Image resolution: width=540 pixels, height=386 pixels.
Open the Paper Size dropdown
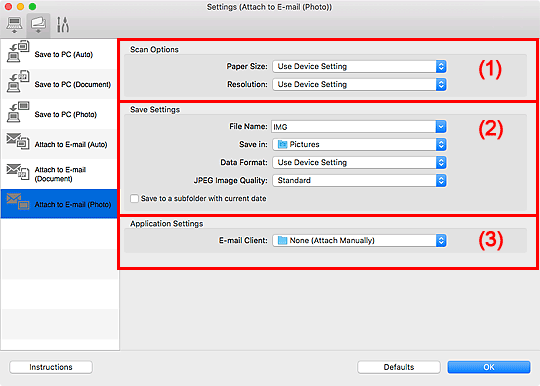(x=359, y=66)
